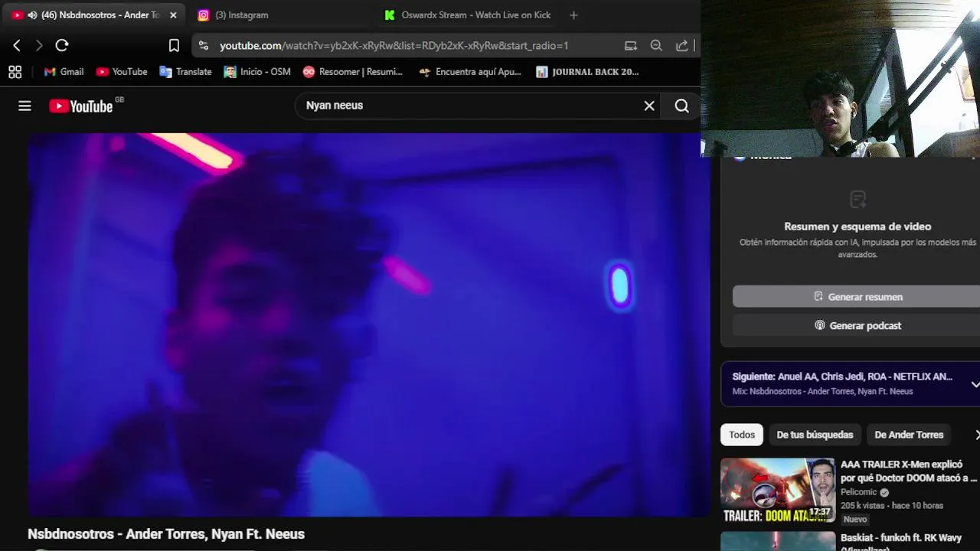Click the 205 k vistas text
The image size is (980, 551).
(863, 505)
